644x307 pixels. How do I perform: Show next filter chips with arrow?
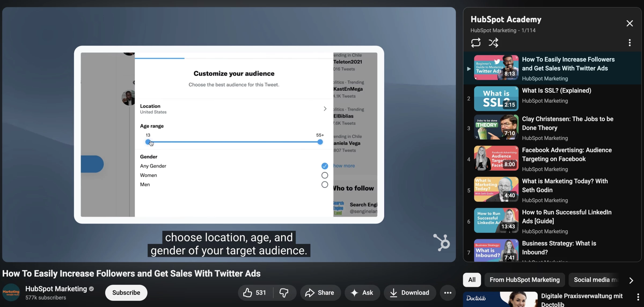click(631, 280)
